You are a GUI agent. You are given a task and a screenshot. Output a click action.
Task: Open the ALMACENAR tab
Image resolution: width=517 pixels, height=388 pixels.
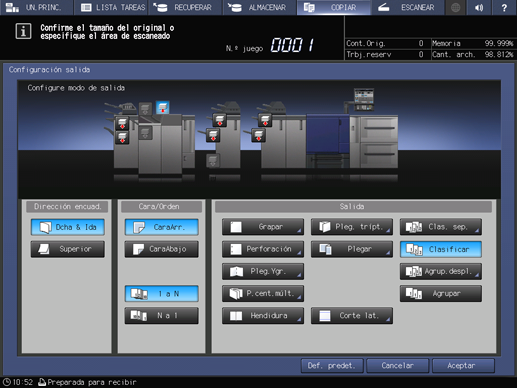260,7
